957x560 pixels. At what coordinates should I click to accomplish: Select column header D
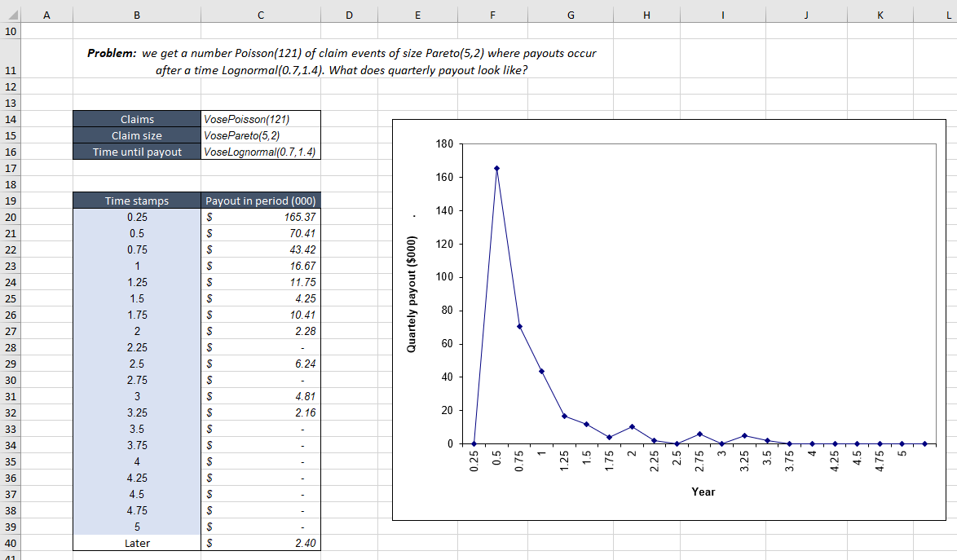pos(349,15)
